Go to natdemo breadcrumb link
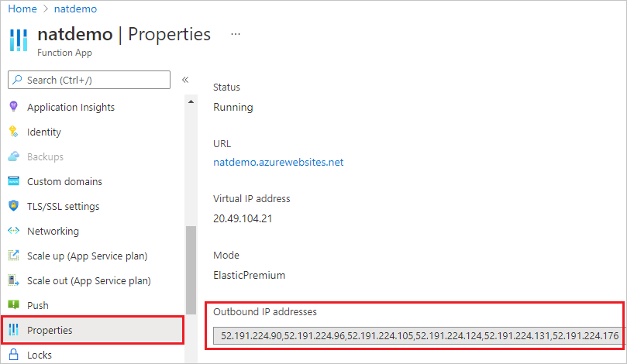The image size is (627, 364). point(75,9)
